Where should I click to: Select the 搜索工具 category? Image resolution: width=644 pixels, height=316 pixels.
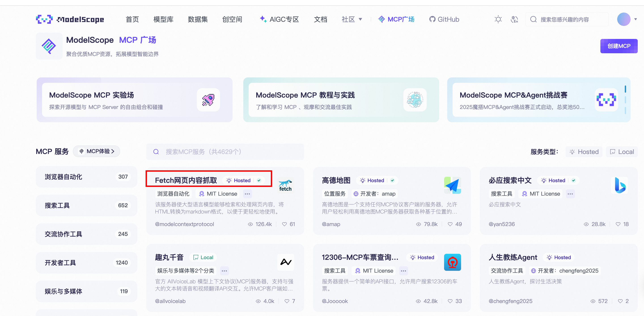coord(87,205)
